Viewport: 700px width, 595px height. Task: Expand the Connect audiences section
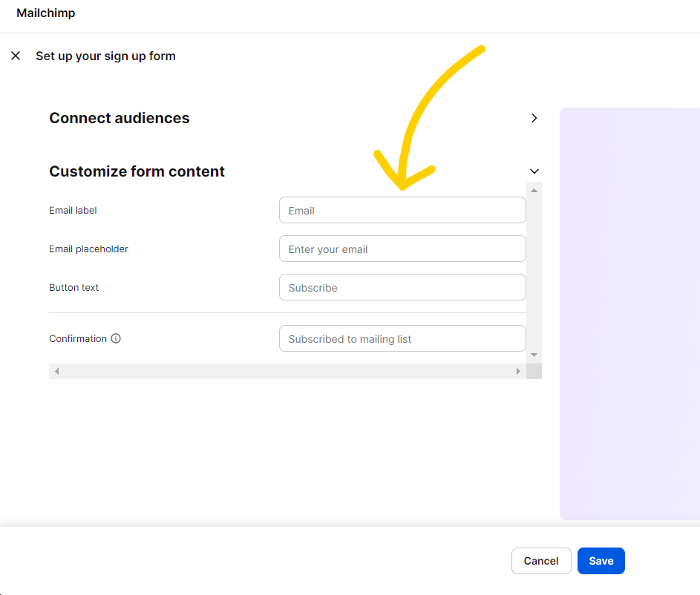(x=534, y=118)
